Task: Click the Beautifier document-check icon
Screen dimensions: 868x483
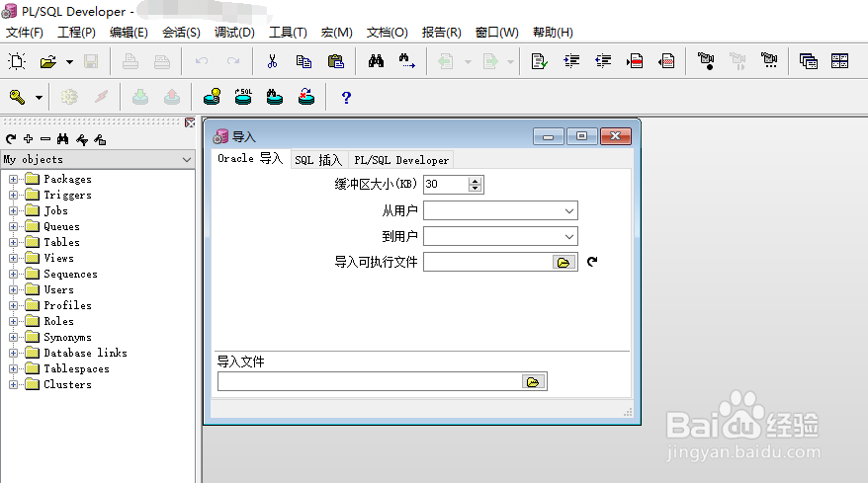Action: [x=539, y=61]
